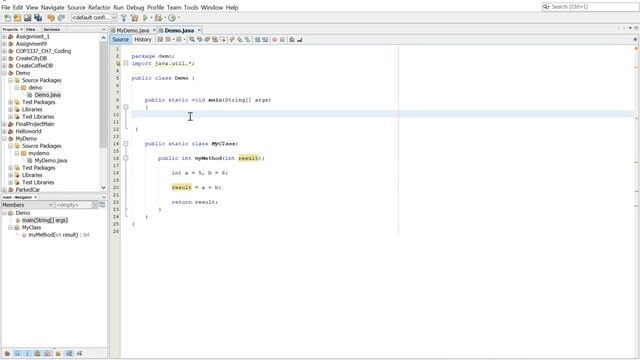640x360 pixels.
Task: Expand the FinalProjectMain project node
Action: (4, 124)
